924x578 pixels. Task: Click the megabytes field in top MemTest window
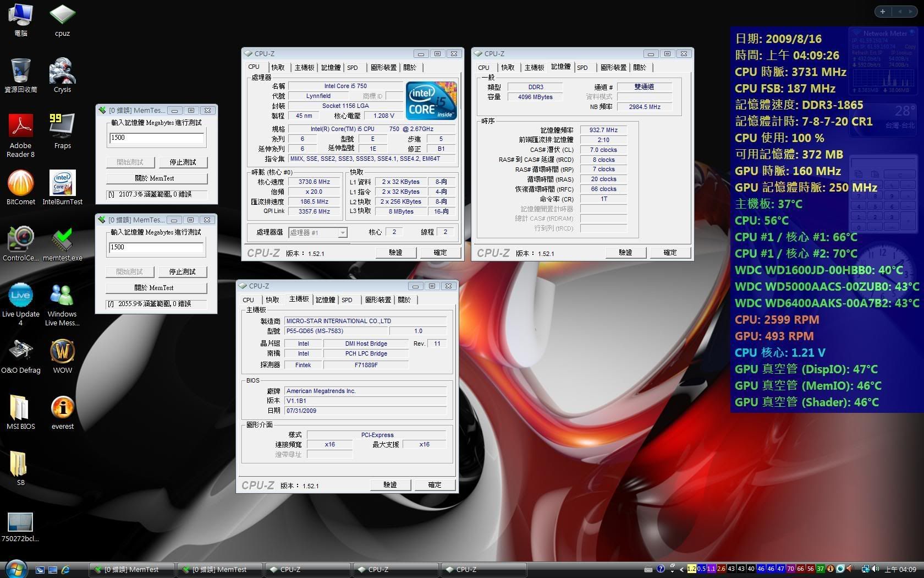[x=157, y=138]
